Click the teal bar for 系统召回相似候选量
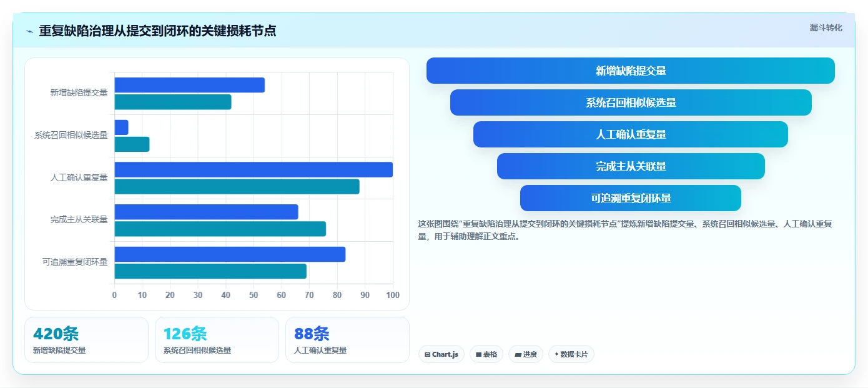 [x=132, y=144]
